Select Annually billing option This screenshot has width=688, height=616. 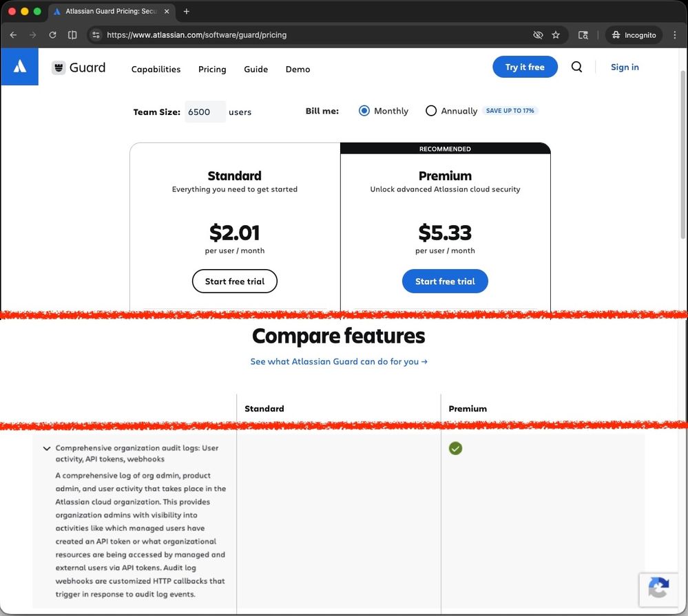pyautogui.click(x=431, y=111)
